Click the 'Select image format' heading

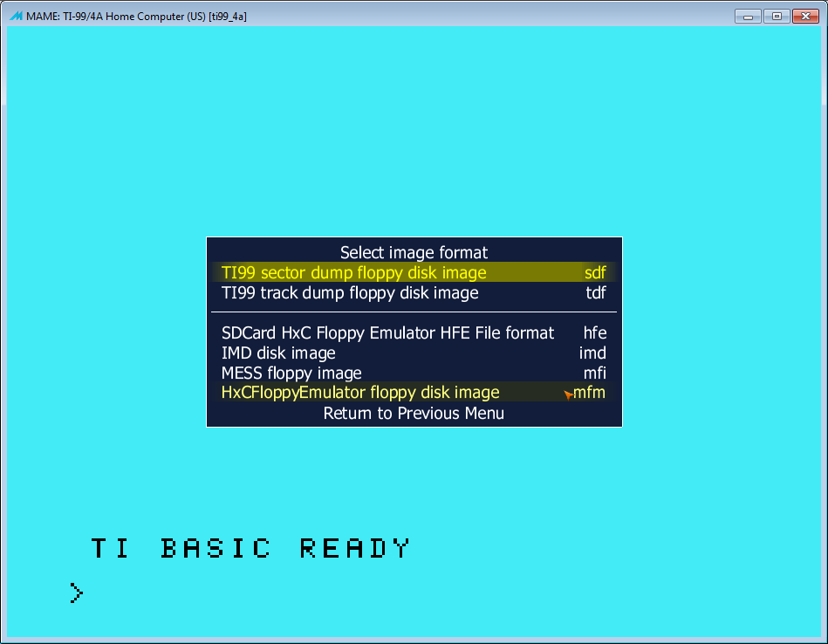tap(414, 252)
